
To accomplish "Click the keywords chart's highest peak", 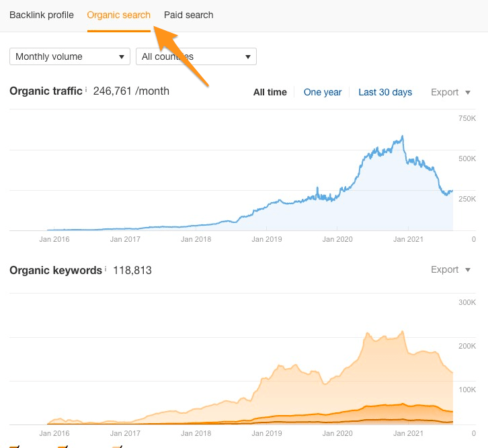I will point(403,331).
